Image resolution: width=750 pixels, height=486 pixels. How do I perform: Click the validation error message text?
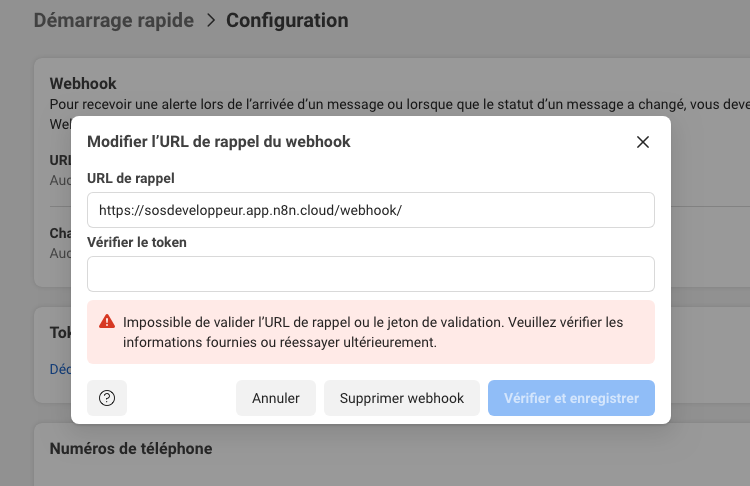(372, 332)
